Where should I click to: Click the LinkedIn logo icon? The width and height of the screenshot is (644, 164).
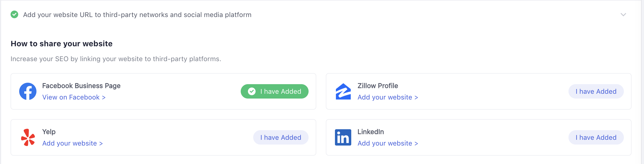[343, 137]
